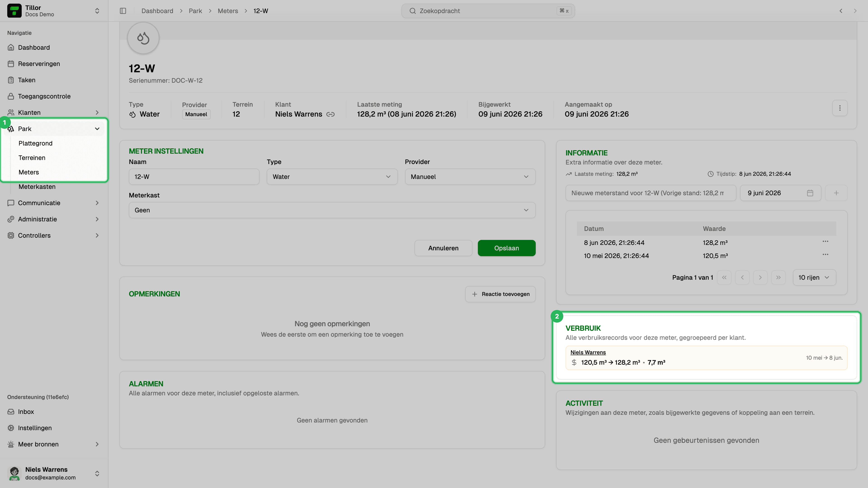
Task: Click the Instellingen gear icon
Action: click(11, 428)
